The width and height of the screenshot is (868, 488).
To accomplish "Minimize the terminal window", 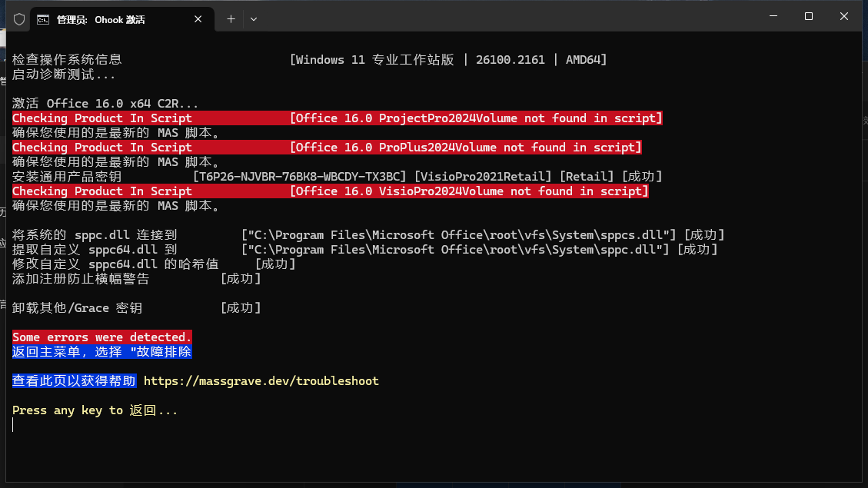I will tap(773, 16).
